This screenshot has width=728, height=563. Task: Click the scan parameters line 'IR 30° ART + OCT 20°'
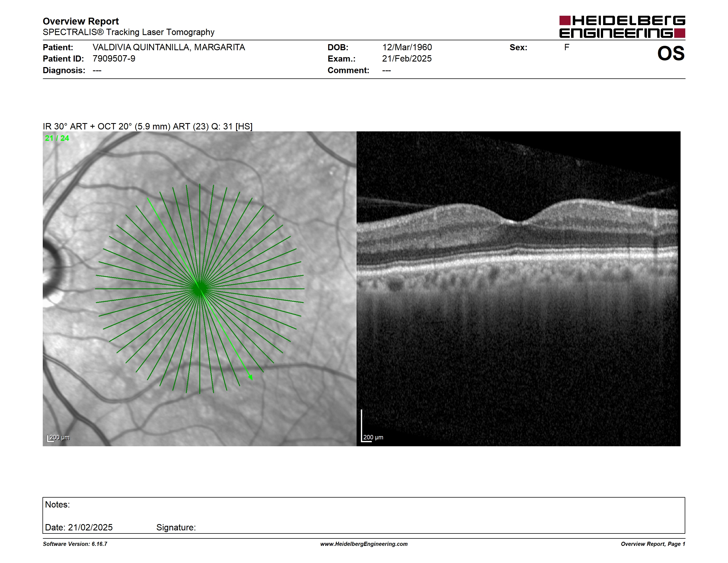(148, 126)
